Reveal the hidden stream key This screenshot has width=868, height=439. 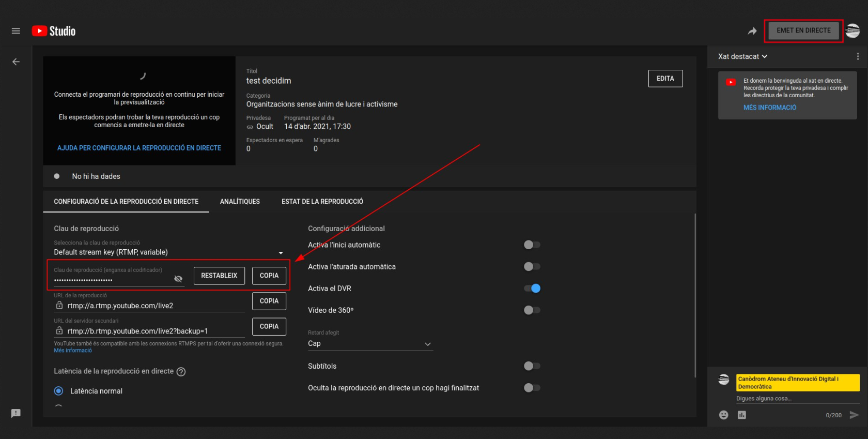point(178,279)
